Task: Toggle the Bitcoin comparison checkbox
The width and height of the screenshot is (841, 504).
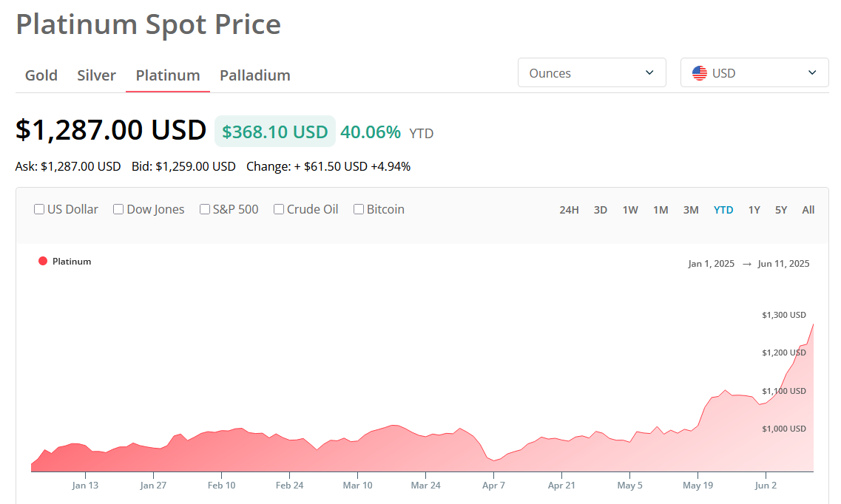Action: (x=359, y=209)
